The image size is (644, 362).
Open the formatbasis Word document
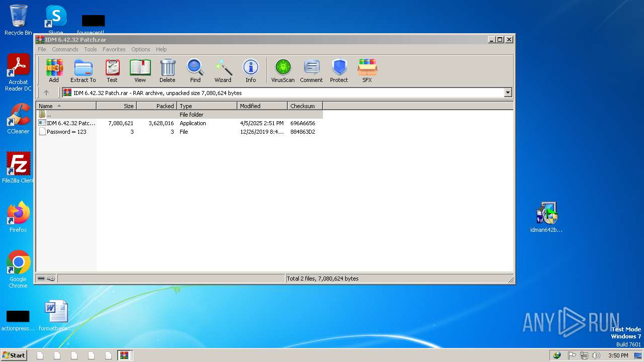coord(55,316)
